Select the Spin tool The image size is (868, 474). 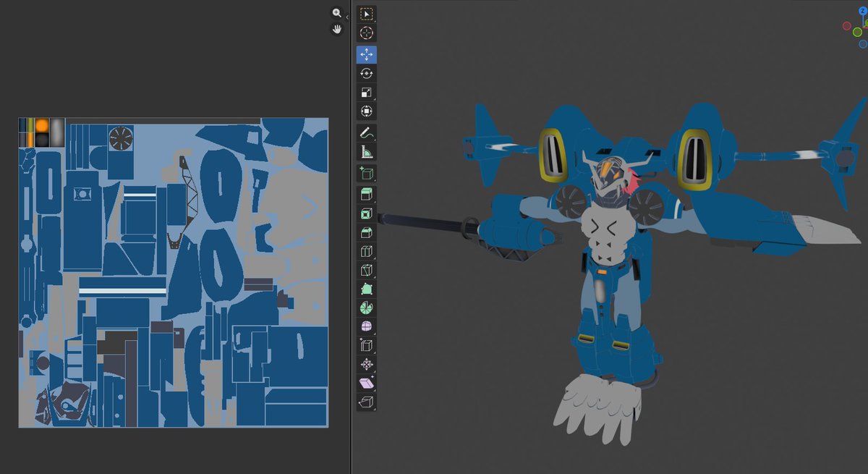pyautogui.click(x=367, y=308)
